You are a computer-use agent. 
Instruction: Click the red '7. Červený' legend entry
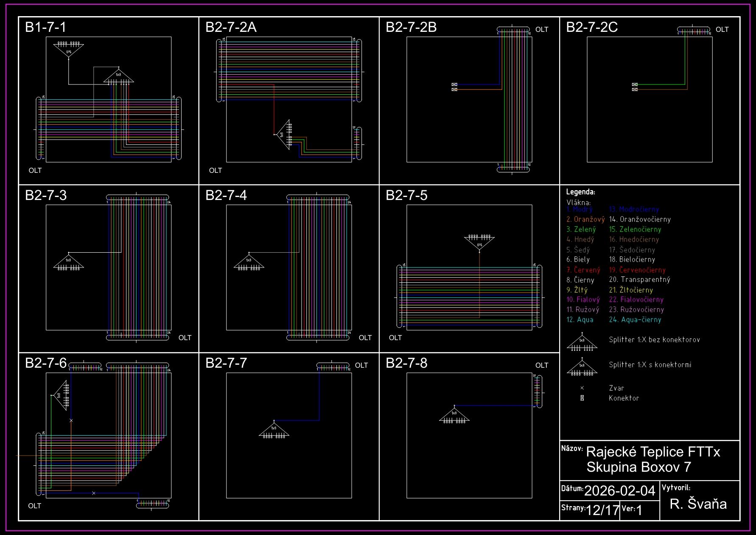click(583, 270)
